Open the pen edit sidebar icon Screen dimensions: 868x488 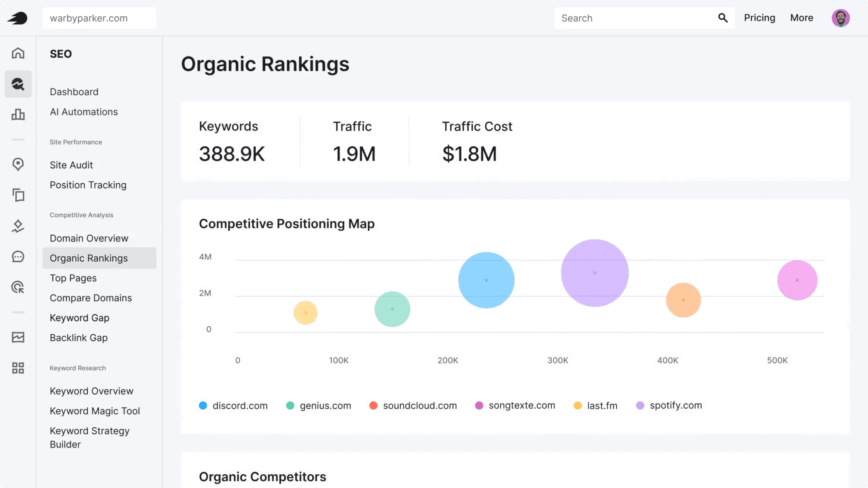pos(18,226)
